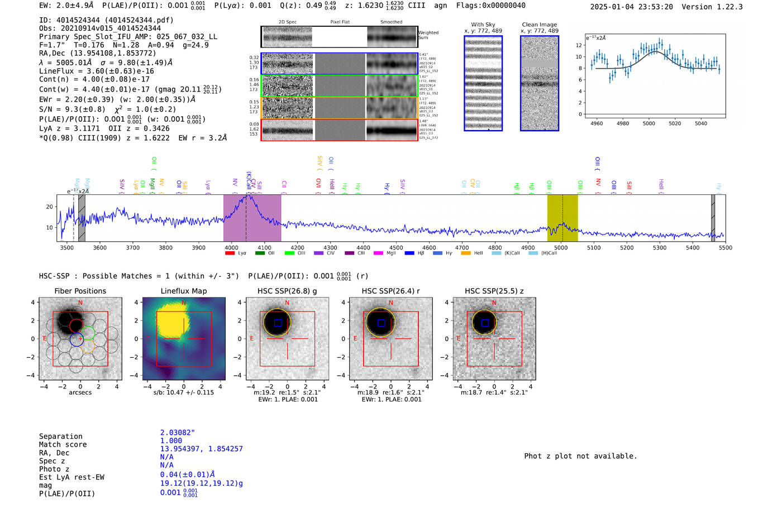Click the dark green OII legend swatch
782x532 pixels.
point(260,253)
